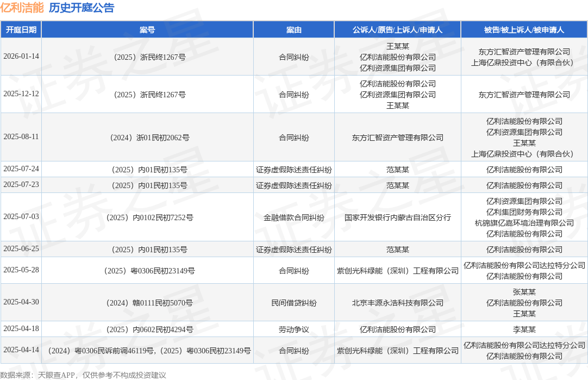Select the date cell 2025-04-30
The width and height of the screenshot is (588, 380).
pyautogui.click(x=21, y=302)
